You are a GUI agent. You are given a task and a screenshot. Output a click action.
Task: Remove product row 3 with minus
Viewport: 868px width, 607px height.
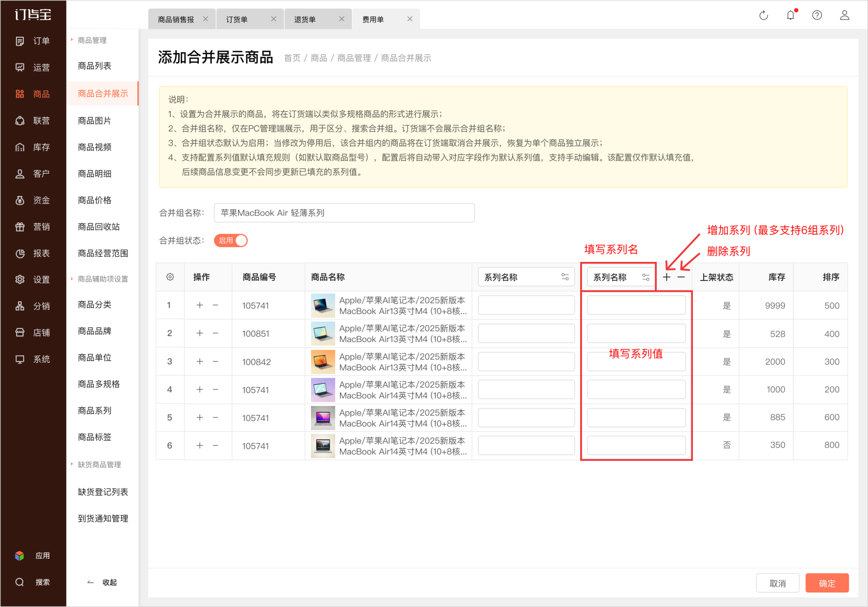pyautogui.click(x=215, y=362)
